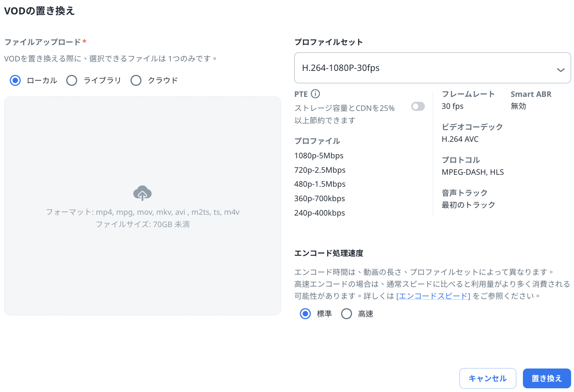Click the H.264 AVC codec value
Screen dimensions: 574x392
click(x=460, y=139)
